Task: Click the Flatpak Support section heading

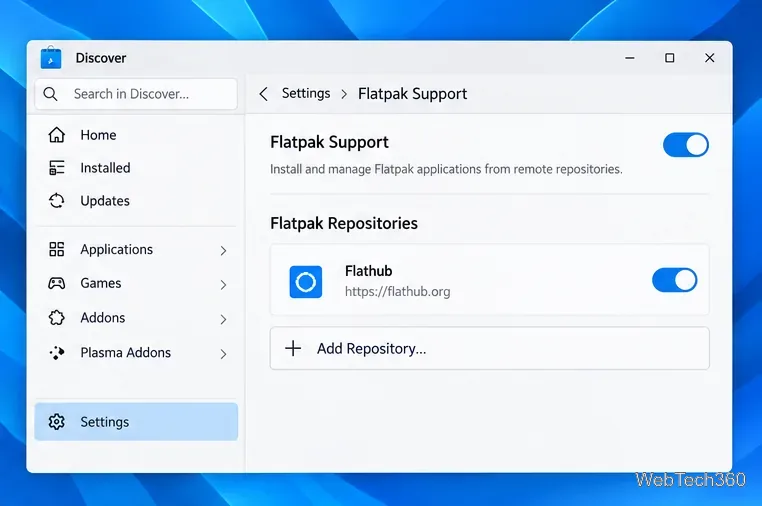Action: coord(329,142)
